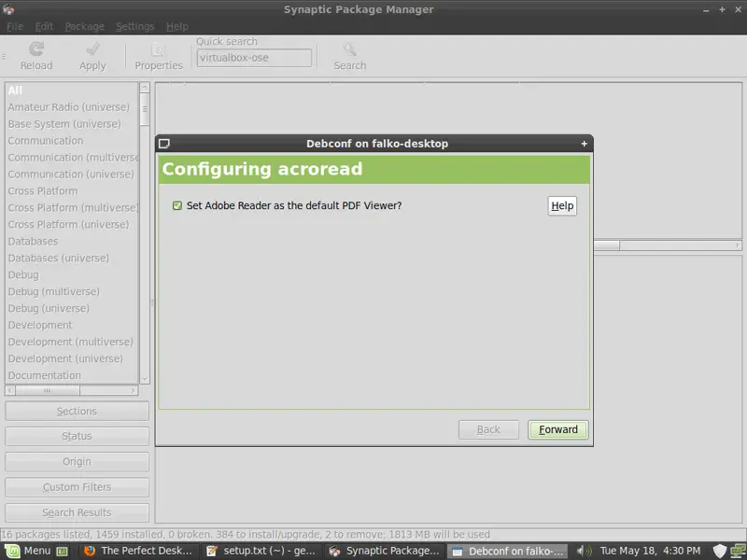Click the Synaptic application icon in title bar
The image size is (747, 560).
(x=8, y=9)
